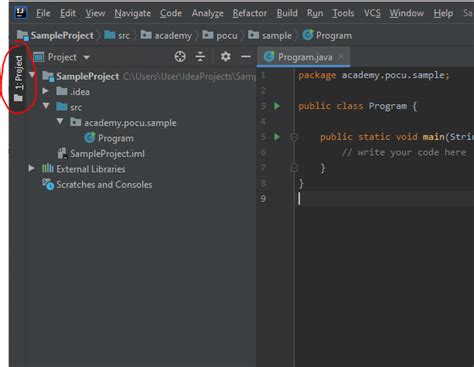
Task: Place cursor on empty line 9 in editor
Action: coord(386,199)
